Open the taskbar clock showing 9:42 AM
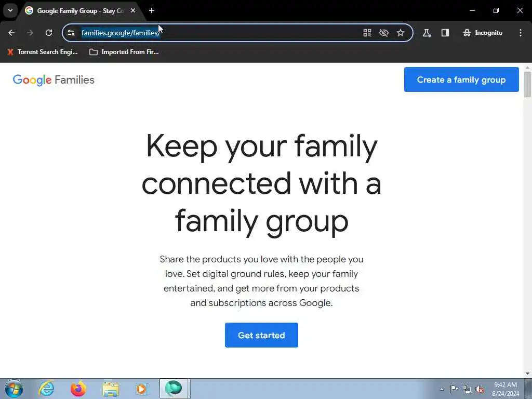Image resolution: width=532 pixels, height=399 pixels. 505,389
